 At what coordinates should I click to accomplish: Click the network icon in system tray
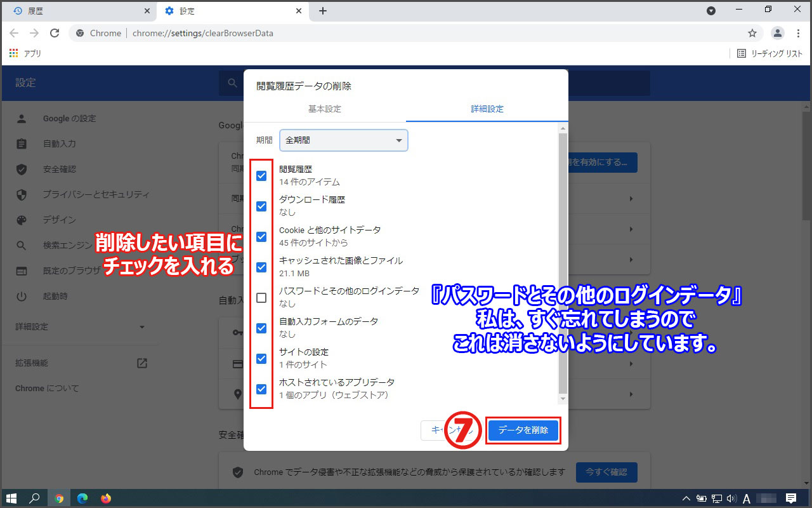coord(717,498)
